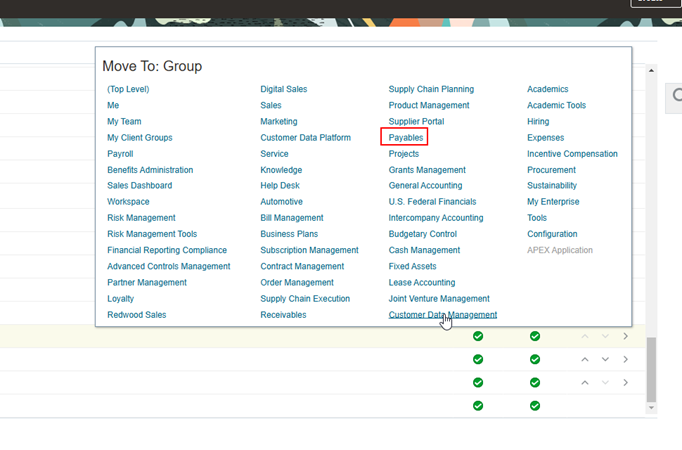
Task: Choose the Service group
Action: (274, 154)
